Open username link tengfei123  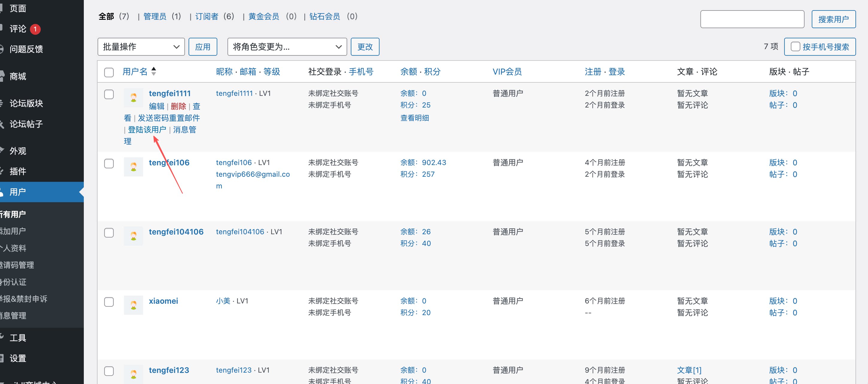pyautogui.click(x=169, y=370)
